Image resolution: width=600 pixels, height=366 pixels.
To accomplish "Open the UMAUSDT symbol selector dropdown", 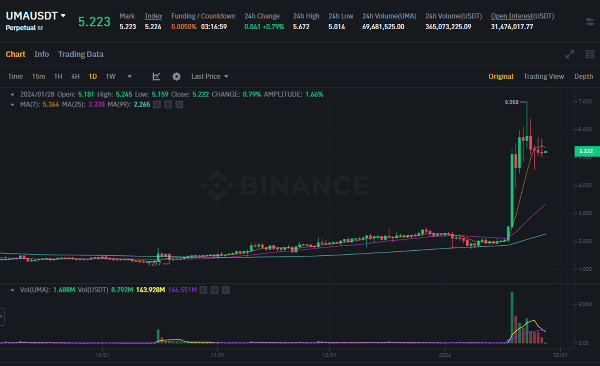I will (36, 16).
